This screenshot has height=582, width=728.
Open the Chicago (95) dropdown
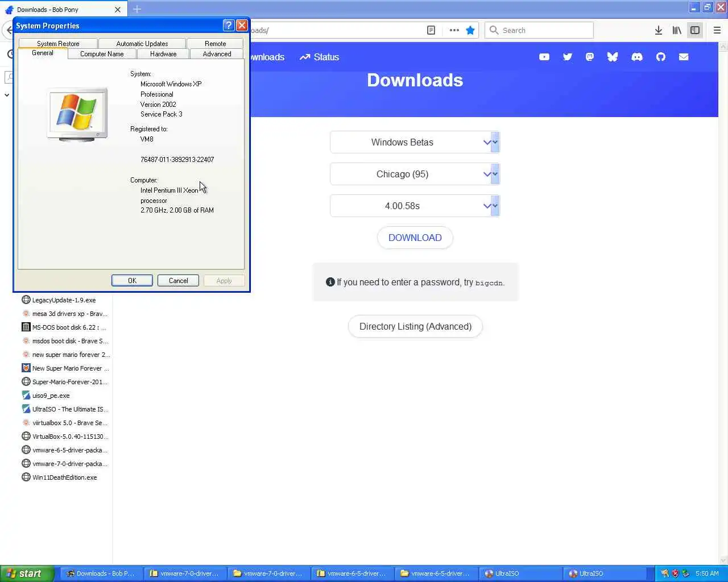click(x=415, y=174)
